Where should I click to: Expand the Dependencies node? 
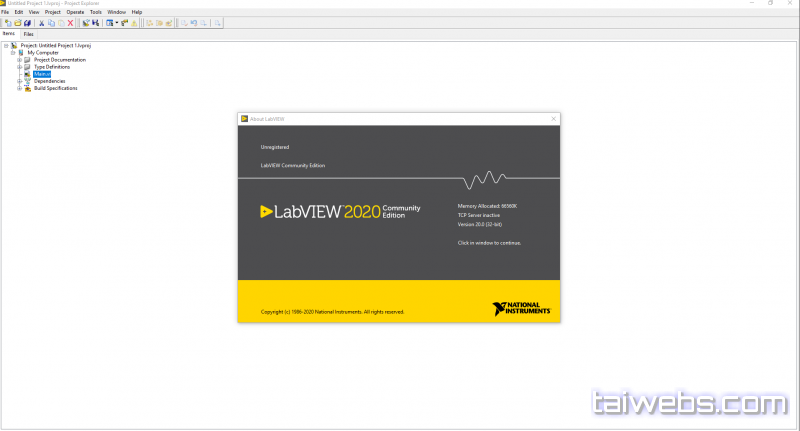(x=19, y=81)
